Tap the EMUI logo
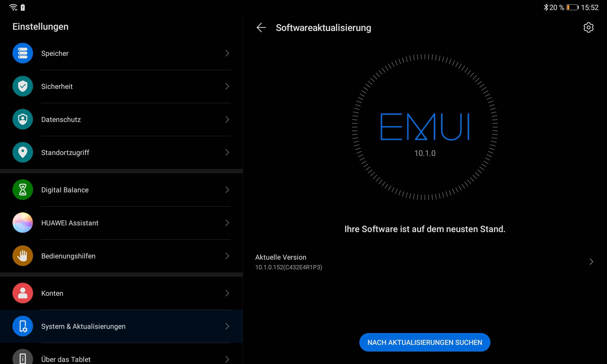This screenshot has width=607, height=364. click(425, 126)
